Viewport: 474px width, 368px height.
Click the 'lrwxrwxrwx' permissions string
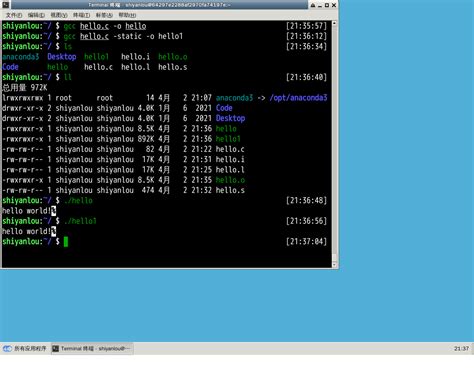coord(22,98)
